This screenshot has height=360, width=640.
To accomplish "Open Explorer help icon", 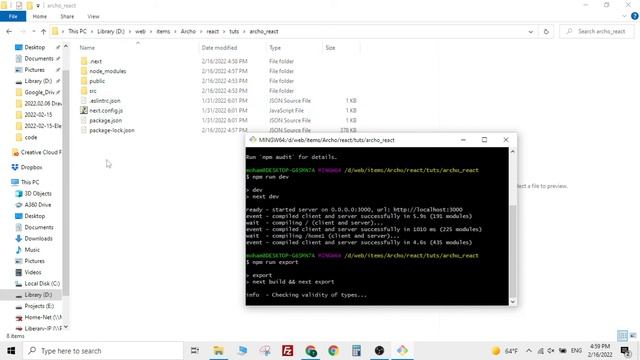I will point(634,16).
